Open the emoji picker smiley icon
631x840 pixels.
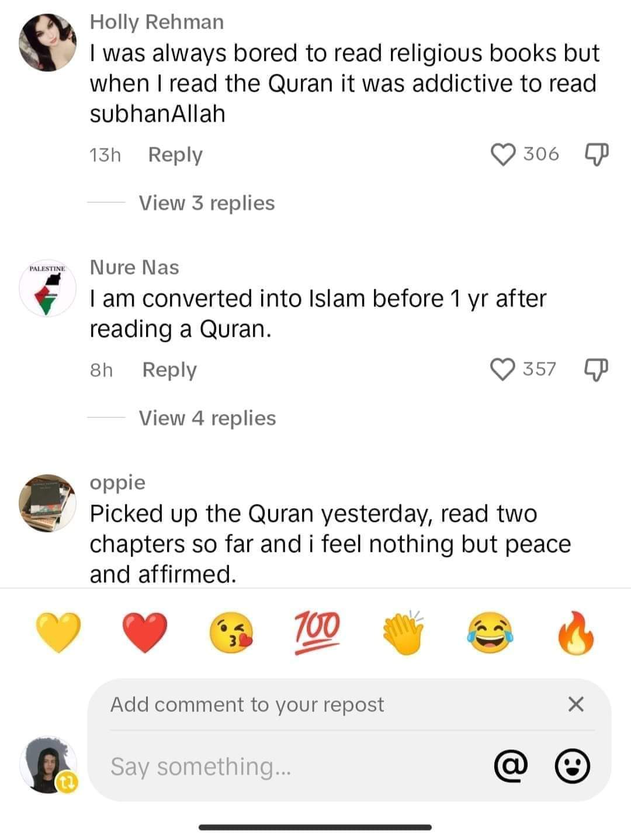pyautogui.click(x=572, y=766)
